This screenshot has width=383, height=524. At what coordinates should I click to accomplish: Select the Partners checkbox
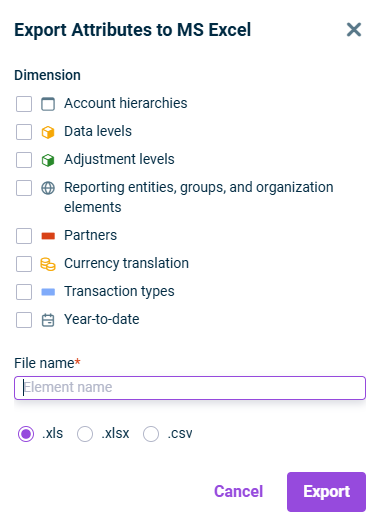(x=24, y=236)
